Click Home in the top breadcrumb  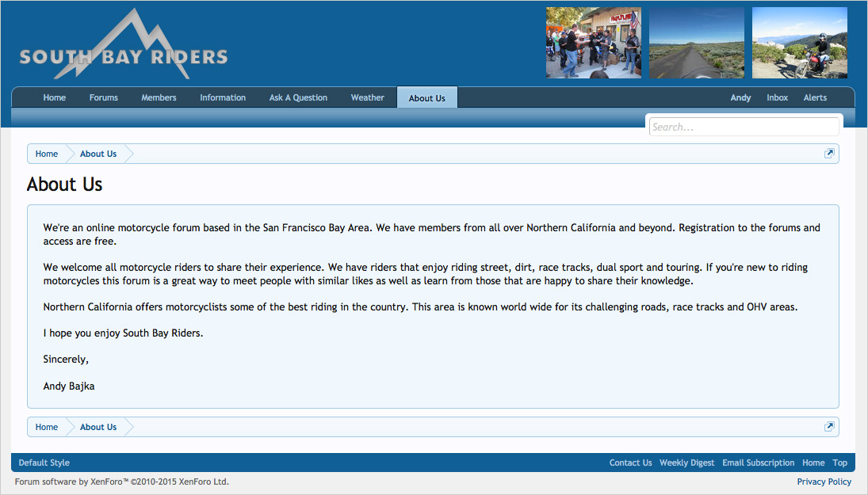[x=47, y=154]
